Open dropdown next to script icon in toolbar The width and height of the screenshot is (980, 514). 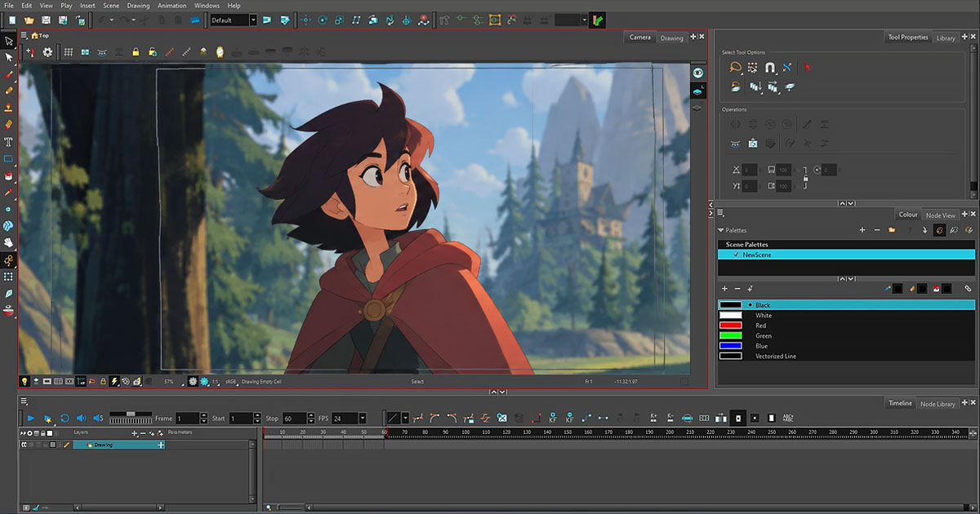click(x=584, y=19)
